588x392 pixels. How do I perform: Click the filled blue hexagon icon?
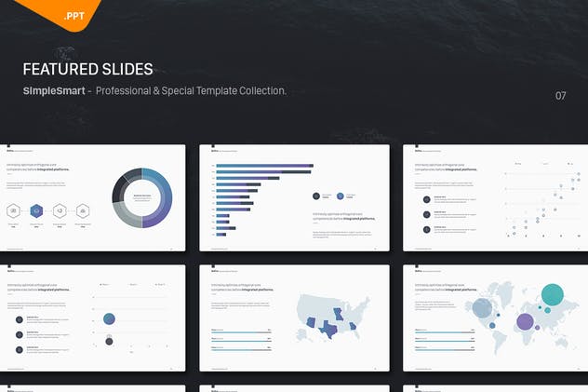click(x=36, y=210)
